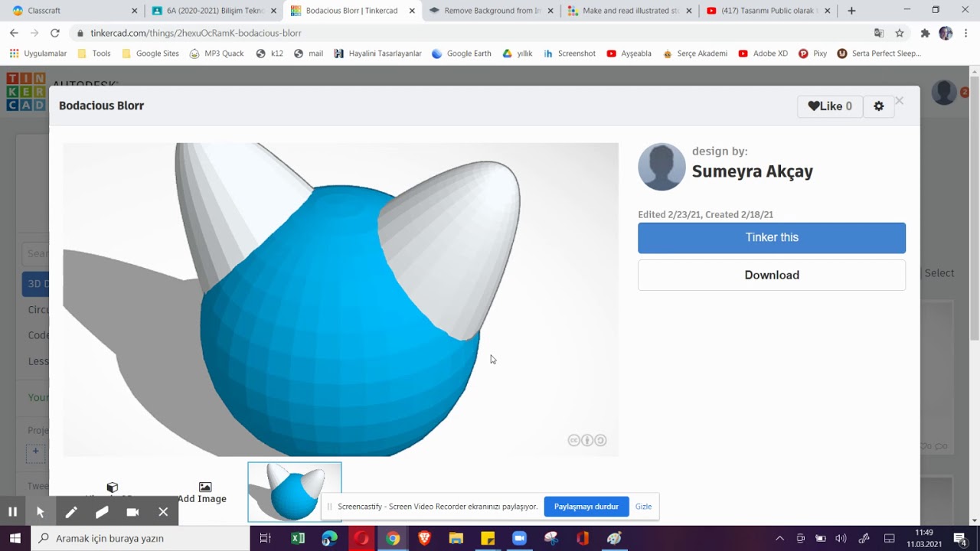Open the Hayalini Tasarlayanlar bookmark
This screenshot has width=980, height=551.
(378, 54)
